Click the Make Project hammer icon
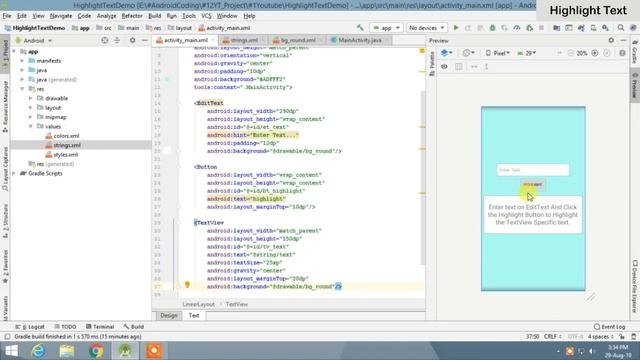Viewport: 640px width, 360px height. [360, 28]
